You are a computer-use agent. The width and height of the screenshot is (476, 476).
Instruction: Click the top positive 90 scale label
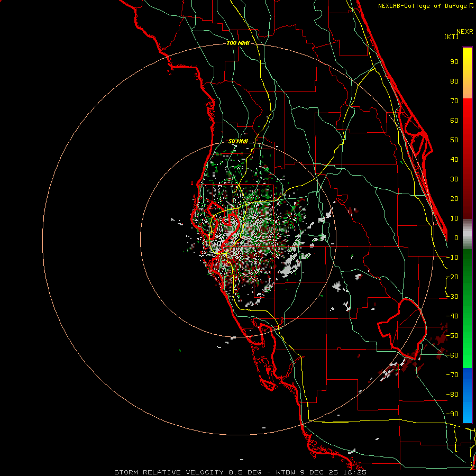[x=454, y=62]
